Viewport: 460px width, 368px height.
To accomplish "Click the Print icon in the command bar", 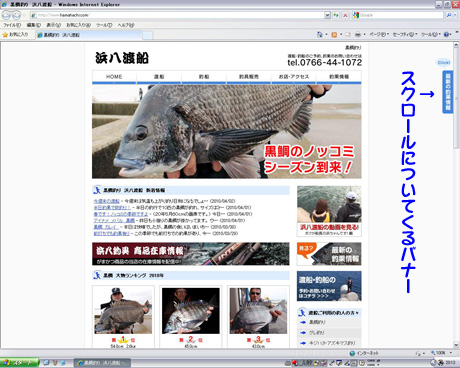I will (x=358, y=34).
